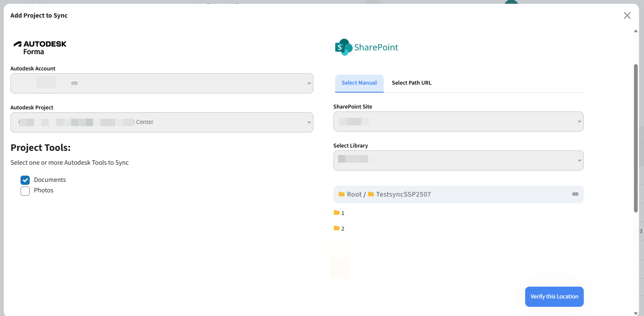This screenshot has height=316, width=644.
Task: Select the Select Manual tab
Action: (359, 83)
